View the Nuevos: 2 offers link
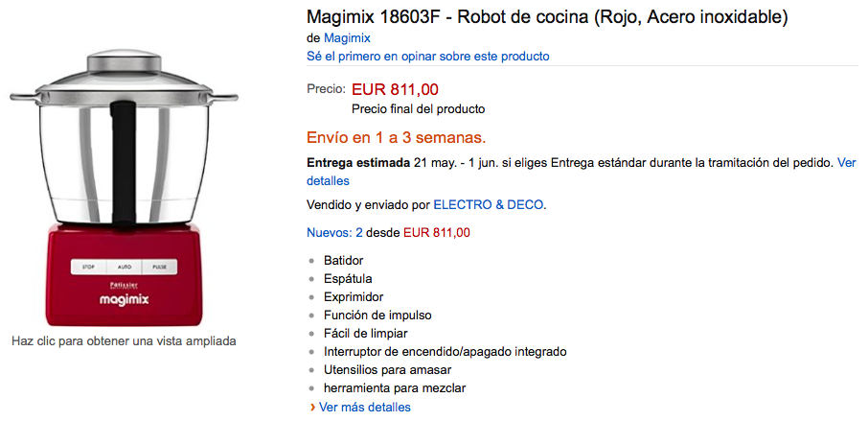The image size is (868, 421). point(335,233)
